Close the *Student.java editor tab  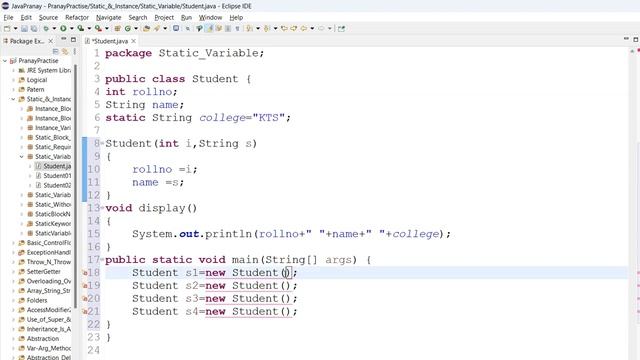(133, 41)
